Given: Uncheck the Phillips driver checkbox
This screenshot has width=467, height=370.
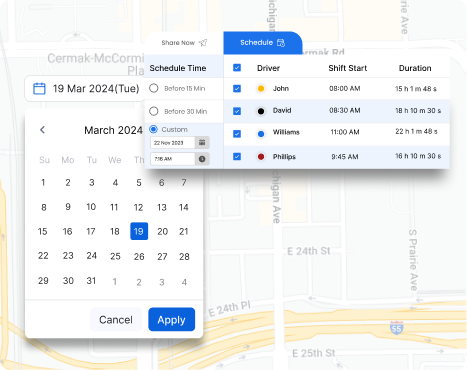Looking at the screenshot, I should pyautogui.click(x=237, y=156).
